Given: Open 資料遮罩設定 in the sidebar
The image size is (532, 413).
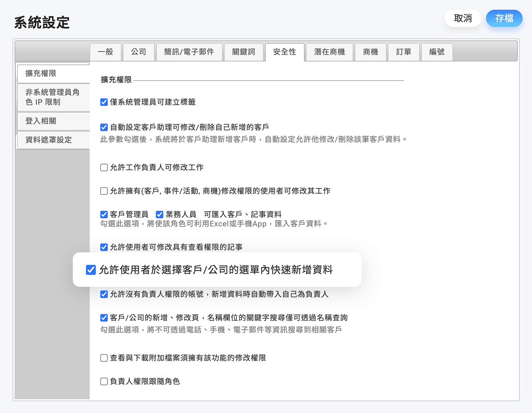Looking at the screenshot, I should [x=53, y=140].
